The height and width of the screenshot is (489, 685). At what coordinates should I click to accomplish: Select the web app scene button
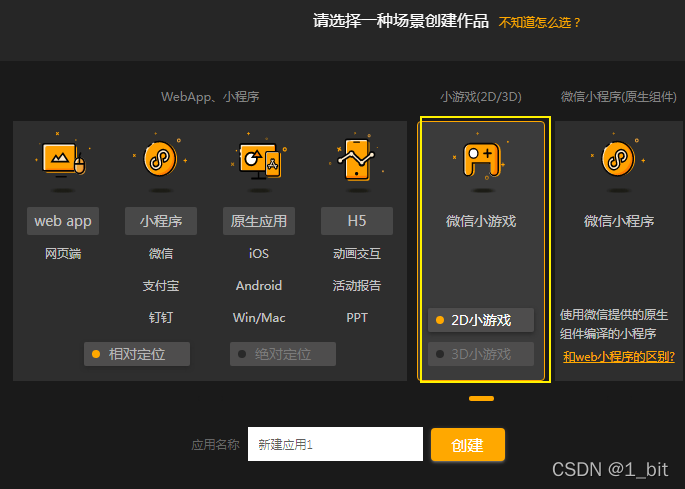click(x=63, y=221)
